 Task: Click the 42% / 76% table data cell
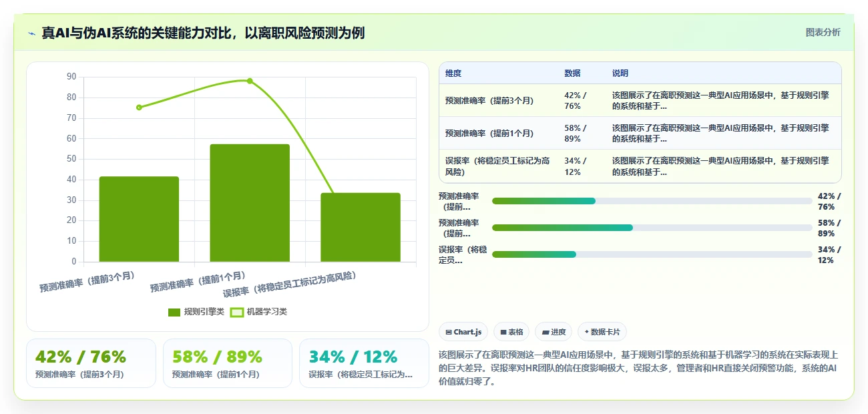[x=582, y=101]
